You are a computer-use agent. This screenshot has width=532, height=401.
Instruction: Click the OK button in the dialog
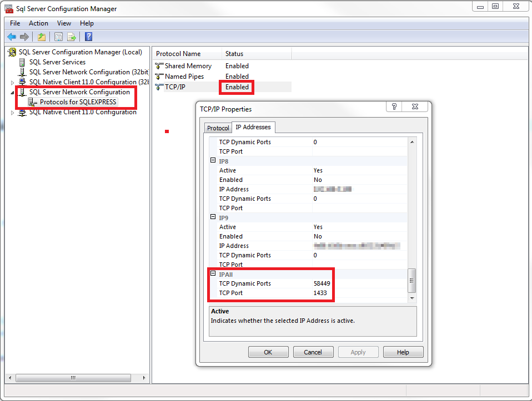tap(268, 352)
